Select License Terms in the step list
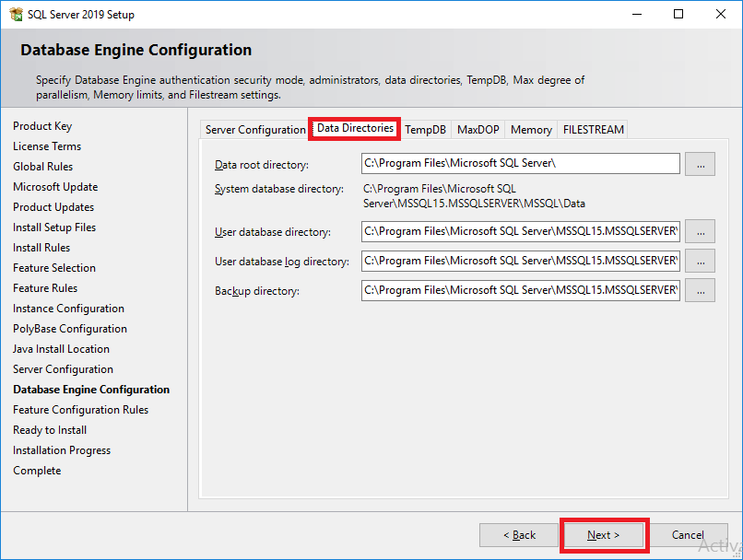The height and width of the screenshot is (560, 743). coord(47,146)
